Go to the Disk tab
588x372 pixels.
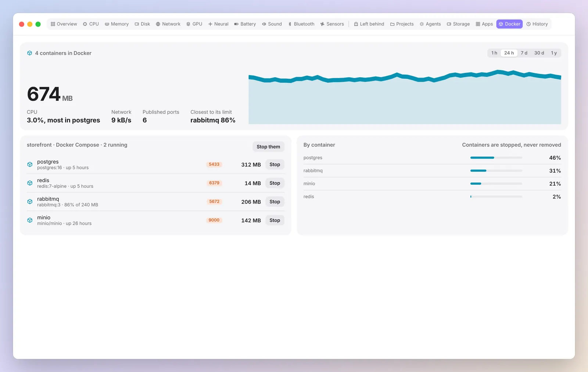142,24
